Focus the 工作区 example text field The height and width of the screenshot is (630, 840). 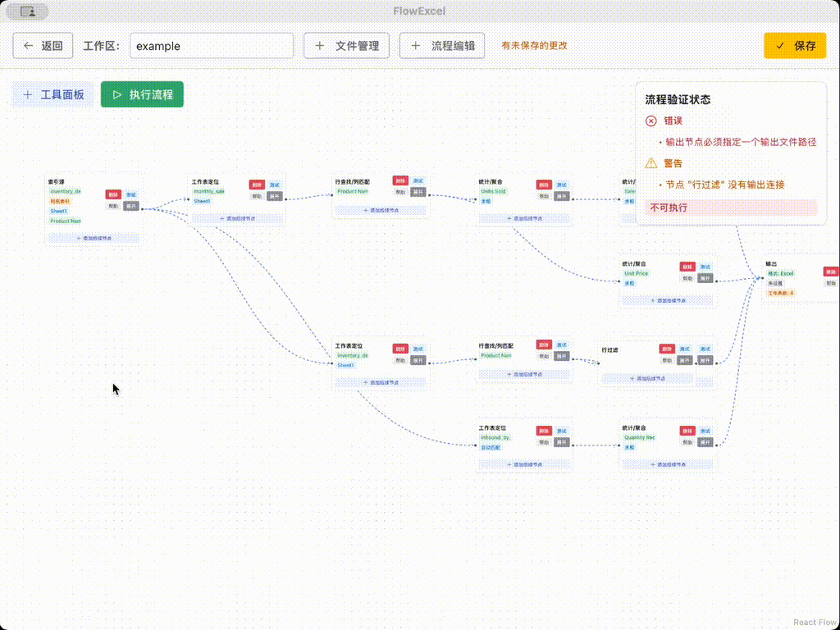(211, 46)
